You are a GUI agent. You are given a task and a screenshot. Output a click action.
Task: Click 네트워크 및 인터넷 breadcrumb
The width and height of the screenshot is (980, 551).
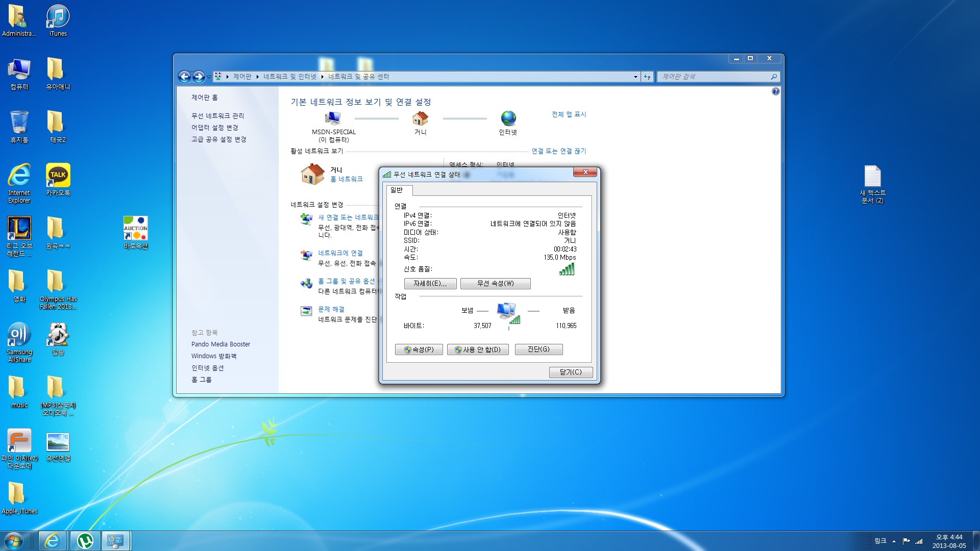point(289,77)
